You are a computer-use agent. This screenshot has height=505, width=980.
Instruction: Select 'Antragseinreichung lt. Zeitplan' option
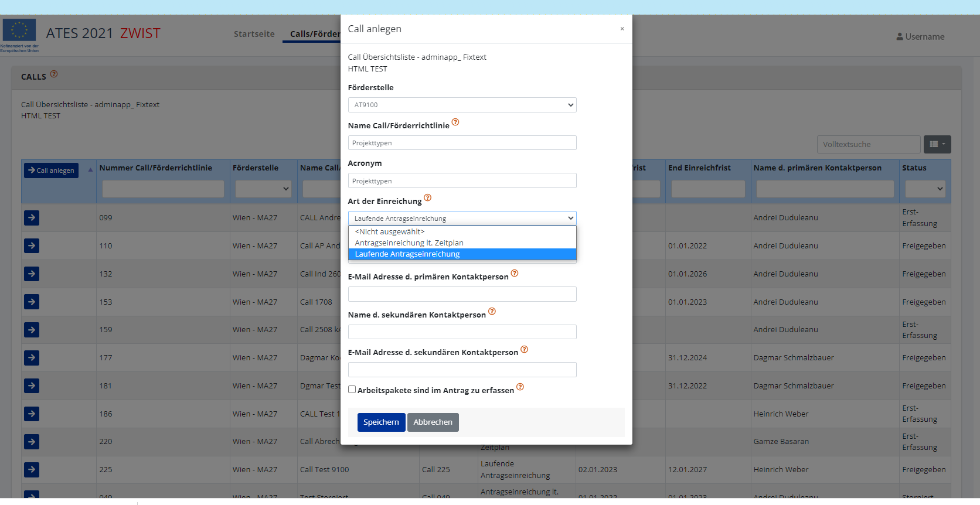point(409,243)
